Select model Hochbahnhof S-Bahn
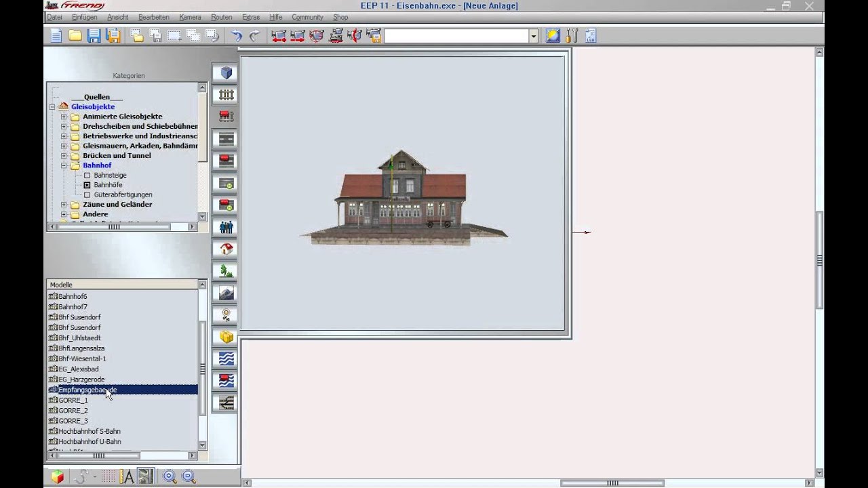Image resolution: width=868 pixels, height=488 pixels. (x=89, y=431)
